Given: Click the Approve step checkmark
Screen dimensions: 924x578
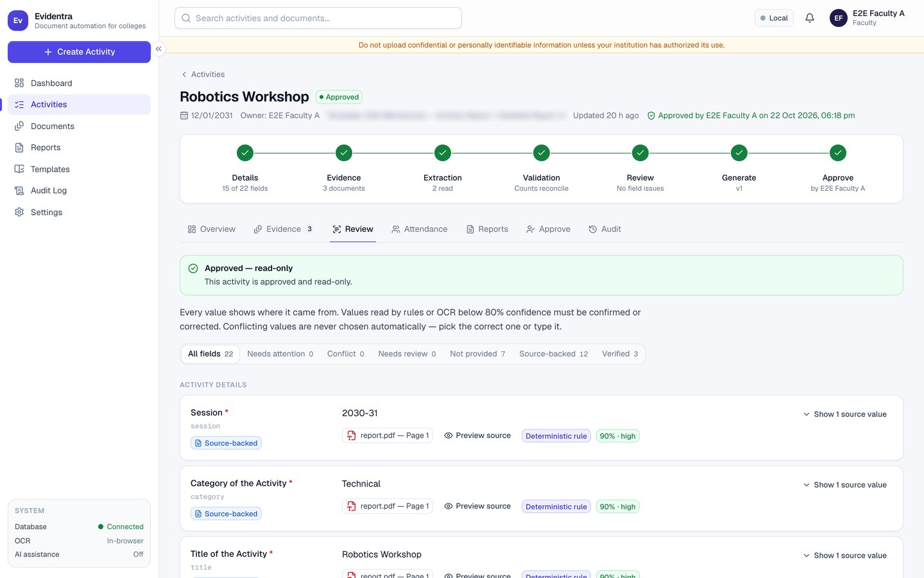Looking at the screenshot, I should click(838, 153).
